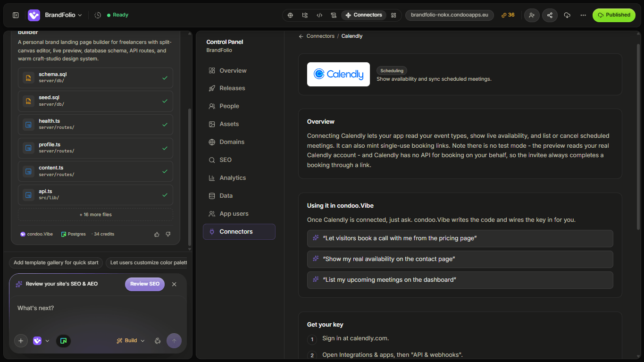The width and height of the screenshot is (644, 362).
Task: Open the three-dot more options menu
Action: [x=583, y=15]
